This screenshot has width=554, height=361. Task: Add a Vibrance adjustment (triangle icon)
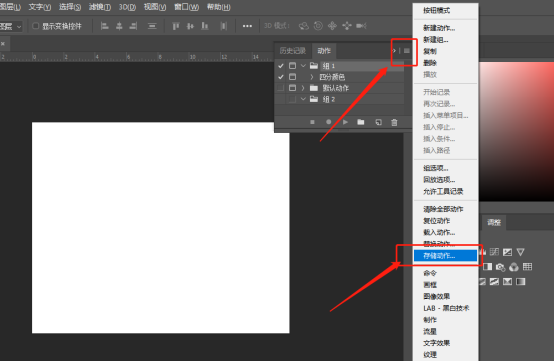coord(520,252)
